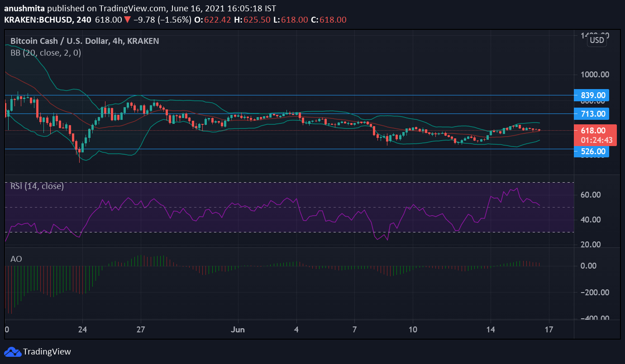This screenshot has width=625, height=364.
Task: Click the date label 14 on time axis
Action: [x=491, y=330]
